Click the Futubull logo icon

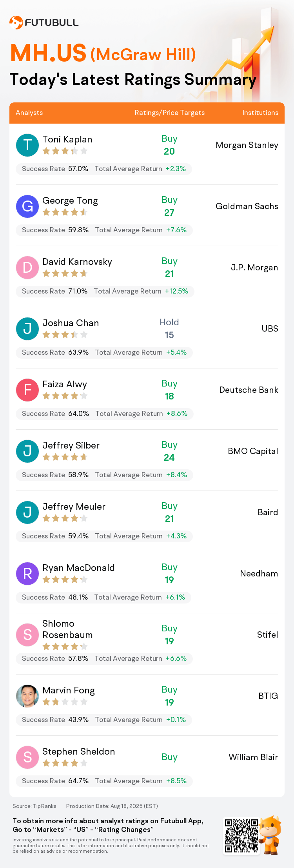point(16,22)
